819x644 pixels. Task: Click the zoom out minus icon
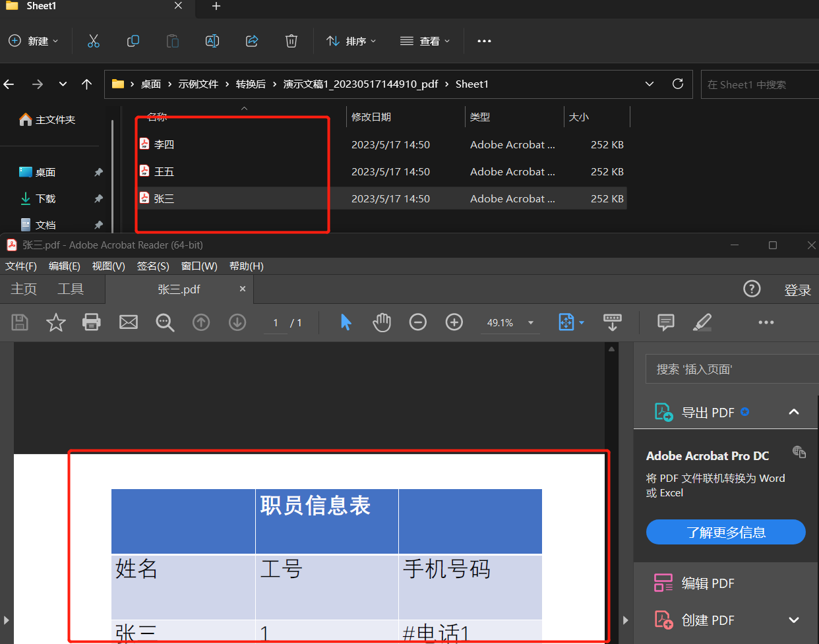[418, 322]
